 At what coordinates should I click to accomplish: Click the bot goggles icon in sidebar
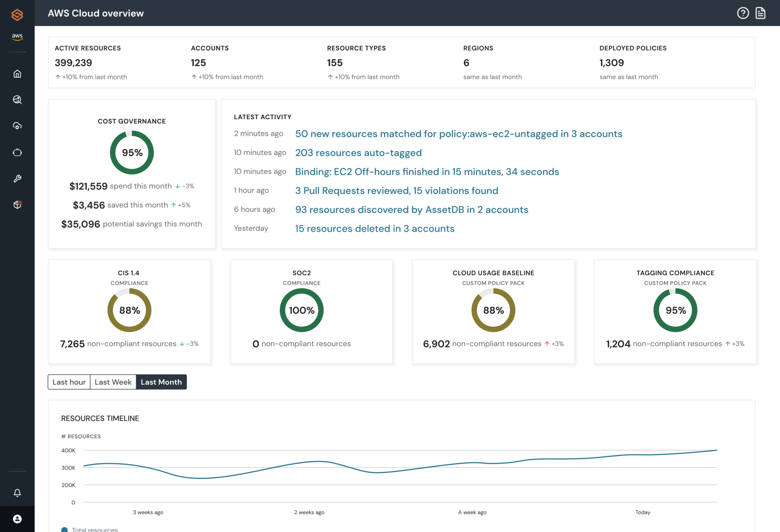[17, 152]
